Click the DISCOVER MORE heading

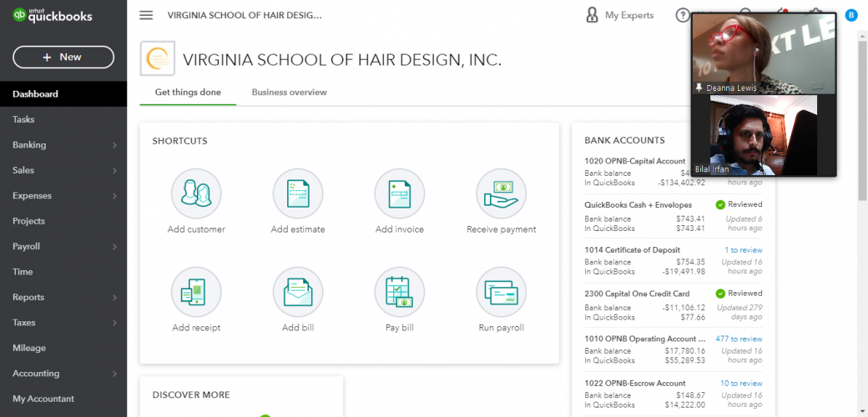tap(191, 394)
